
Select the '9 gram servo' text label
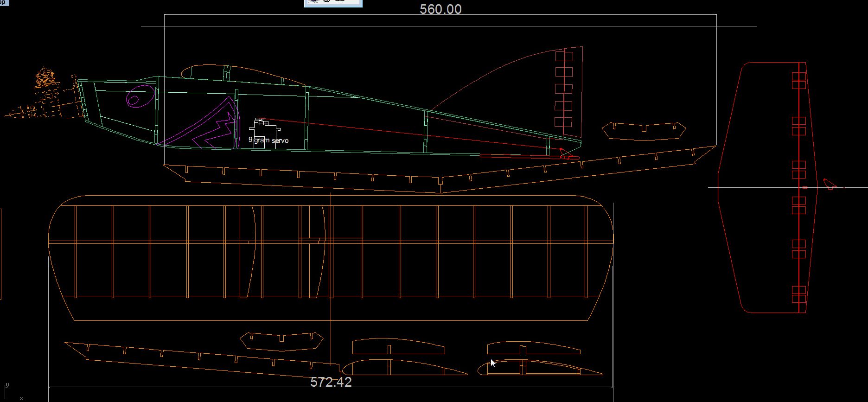point(268,140)
